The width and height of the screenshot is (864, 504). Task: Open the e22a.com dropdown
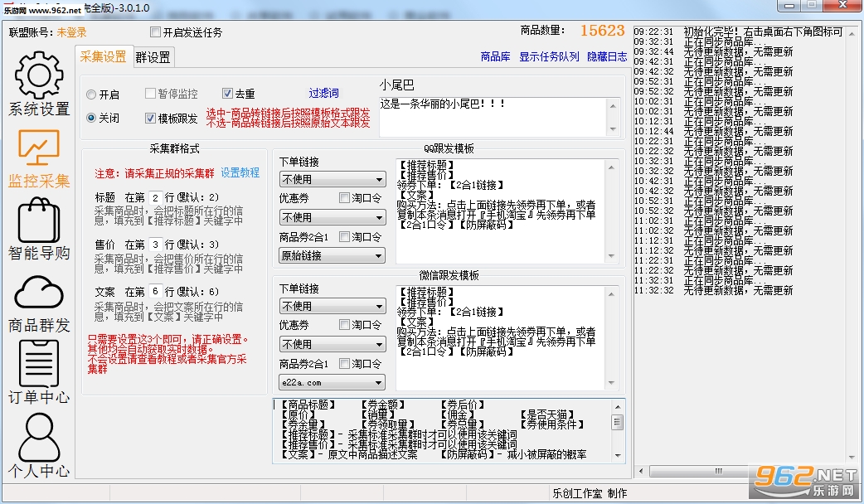point(332,382)
